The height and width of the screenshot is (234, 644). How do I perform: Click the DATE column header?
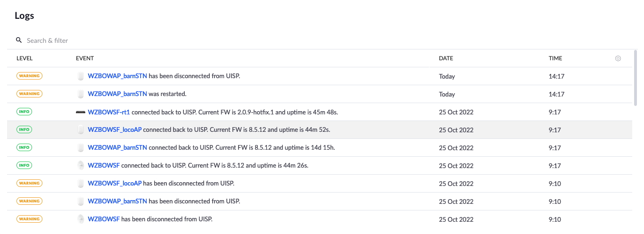(x=446, y=58)
